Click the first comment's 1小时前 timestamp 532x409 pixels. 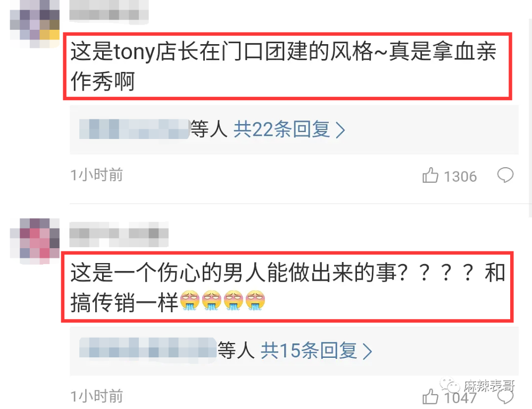97,175
